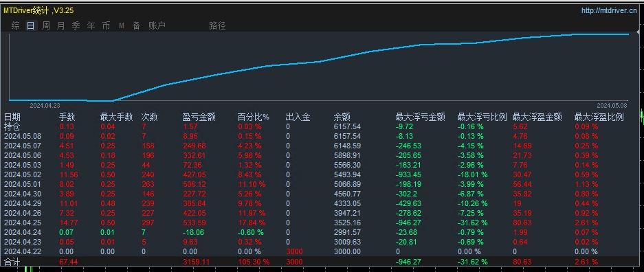This screenshot has height=272, width=644.
Task: Click the MTDriver统计 V3.25 title
Action: click(x=38, y=11)
